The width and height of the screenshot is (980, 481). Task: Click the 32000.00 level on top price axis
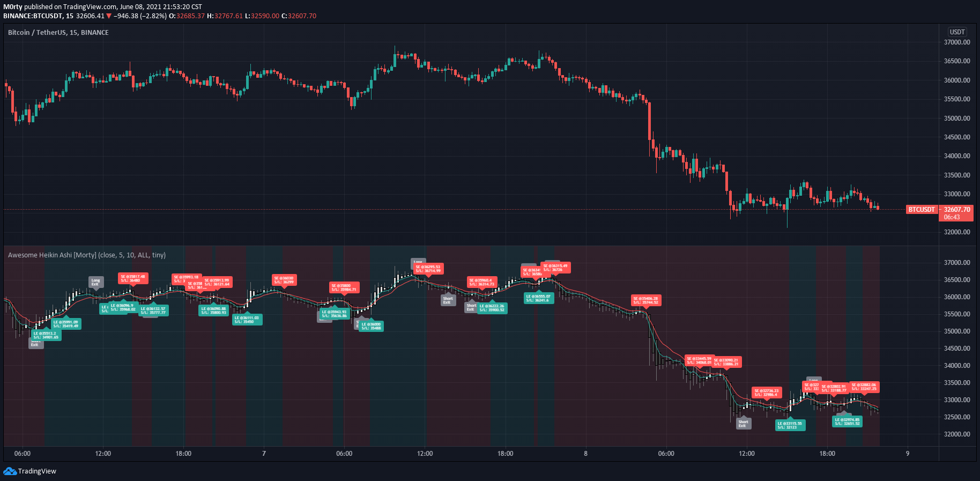click(957, 232)
